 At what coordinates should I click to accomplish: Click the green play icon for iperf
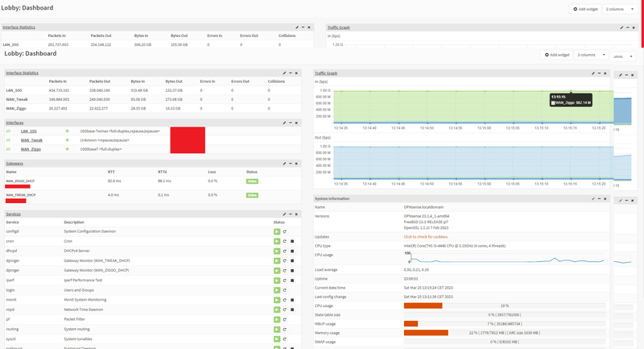[277, 280]
